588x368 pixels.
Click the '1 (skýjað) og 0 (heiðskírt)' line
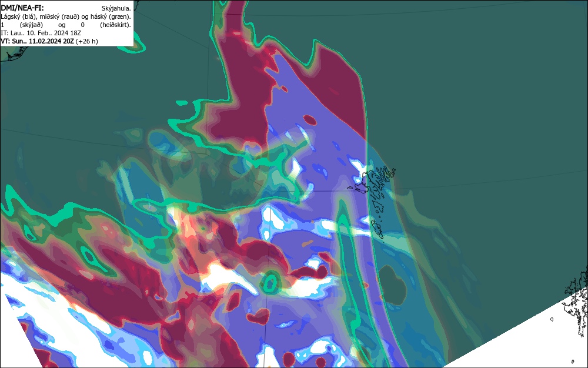(66, 25)
